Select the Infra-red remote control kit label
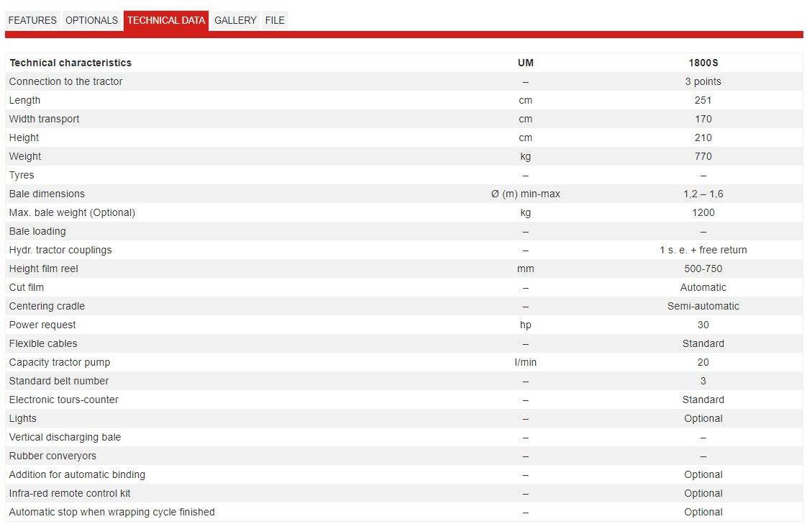812x532 pixels. click(x=70, y=493)
